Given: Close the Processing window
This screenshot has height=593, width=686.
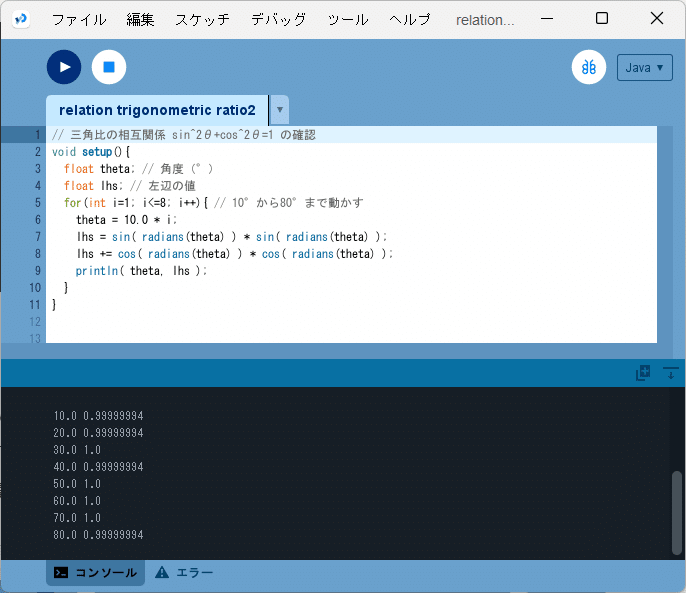Looking at the screenshot, I should (x=657, y=18).
